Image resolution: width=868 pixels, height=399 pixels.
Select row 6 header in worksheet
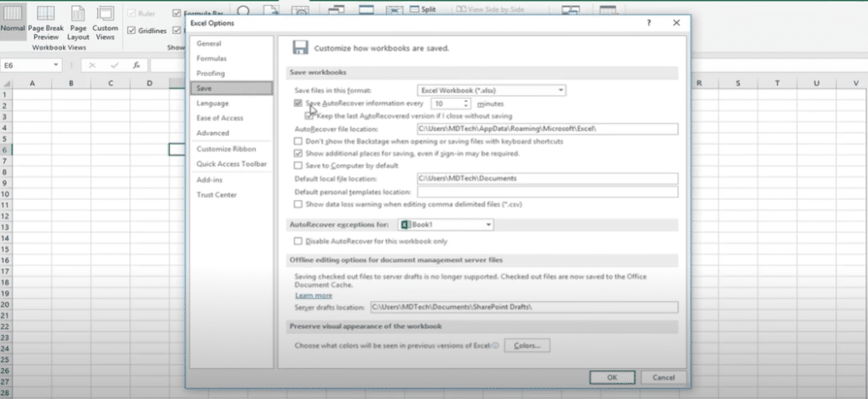click(x=6, y=150)
